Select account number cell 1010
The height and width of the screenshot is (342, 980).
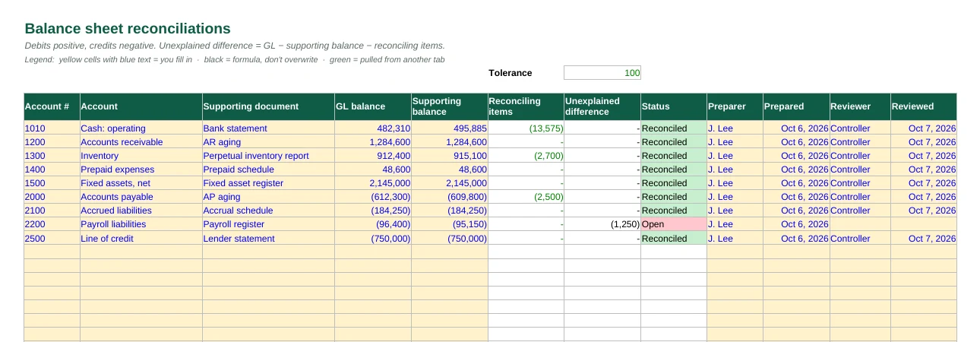point(52,128)
